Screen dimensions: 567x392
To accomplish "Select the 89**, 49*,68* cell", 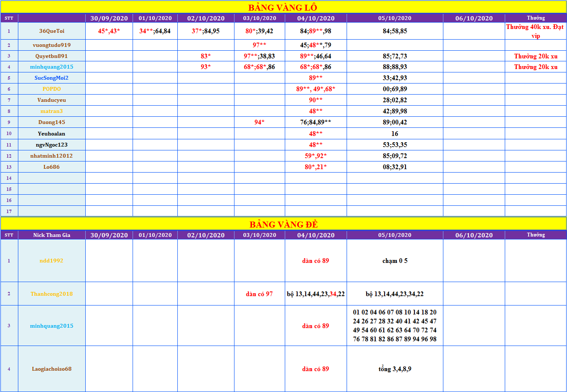I will 315,89.
